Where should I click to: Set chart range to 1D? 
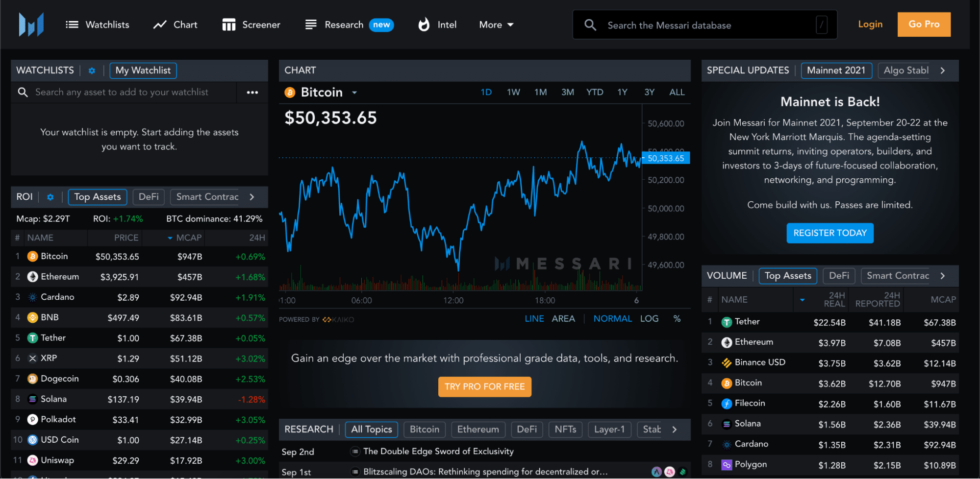[x=486, y=92]
